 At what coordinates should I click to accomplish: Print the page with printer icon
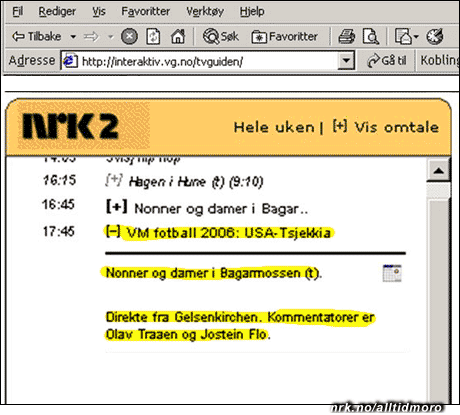tap(347, 36)
